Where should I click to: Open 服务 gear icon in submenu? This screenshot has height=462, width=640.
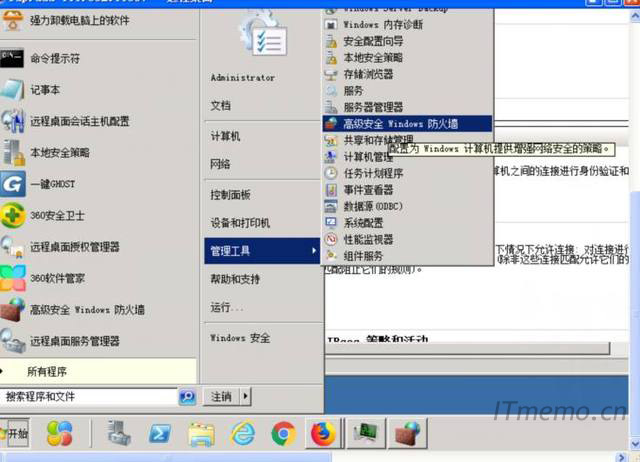331,91
